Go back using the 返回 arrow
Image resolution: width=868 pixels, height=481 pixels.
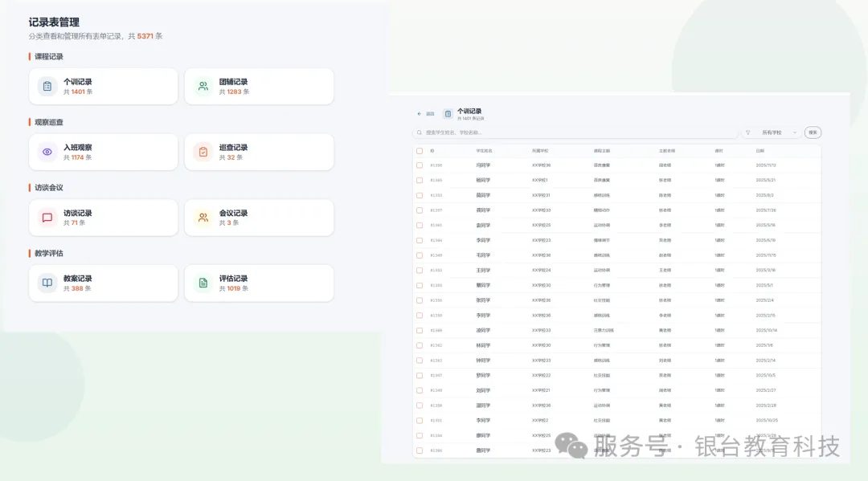pos(419,114)
